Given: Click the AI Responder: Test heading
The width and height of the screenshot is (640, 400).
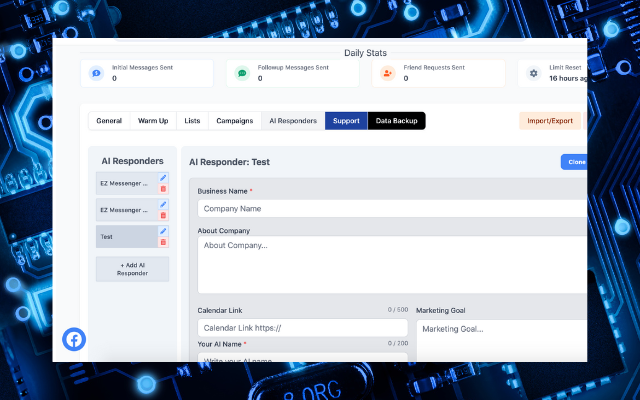Looking at the screenshot, I should point(229,162).
